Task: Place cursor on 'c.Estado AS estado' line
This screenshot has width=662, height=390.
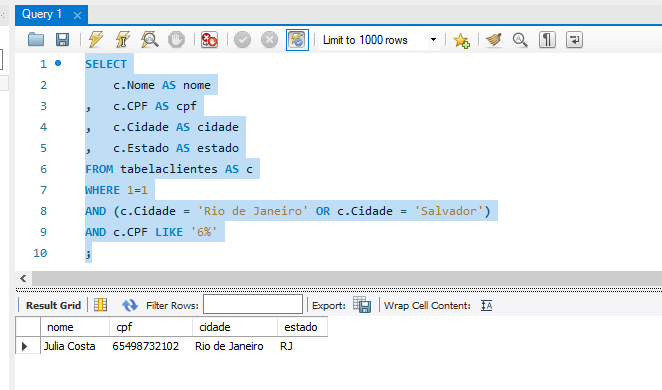Action: (x=176, y=148)
